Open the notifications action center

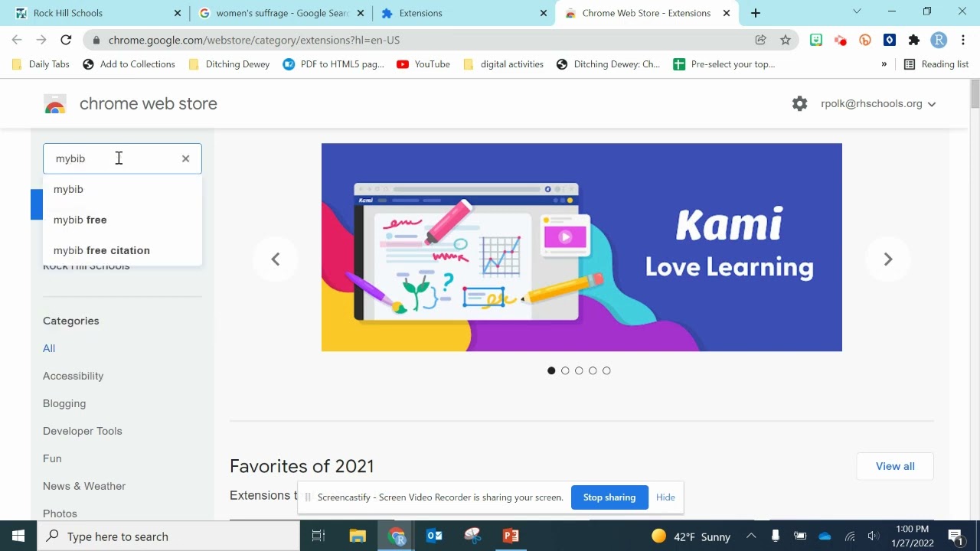[955, 536]
